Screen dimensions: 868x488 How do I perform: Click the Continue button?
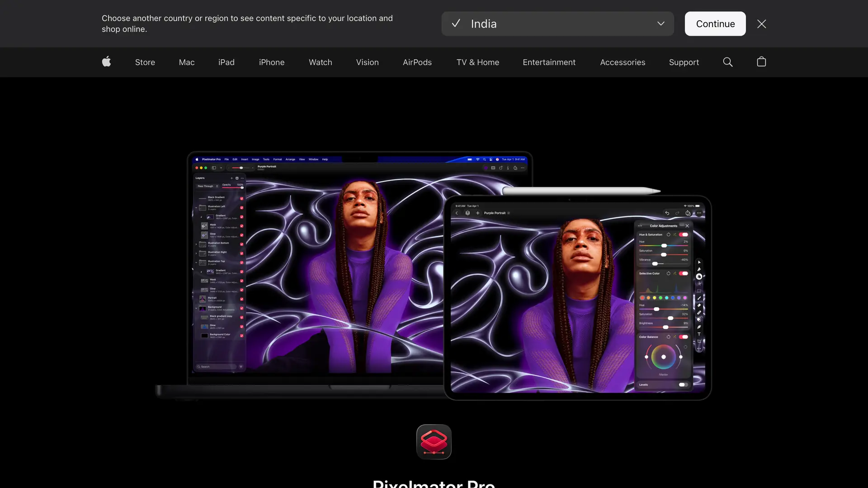715,23
